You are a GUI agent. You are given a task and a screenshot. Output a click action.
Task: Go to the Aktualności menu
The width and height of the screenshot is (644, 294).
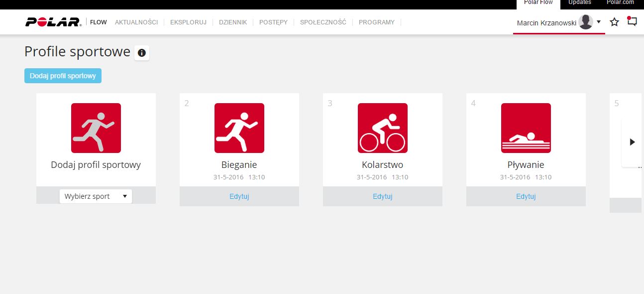click(136, 22)
